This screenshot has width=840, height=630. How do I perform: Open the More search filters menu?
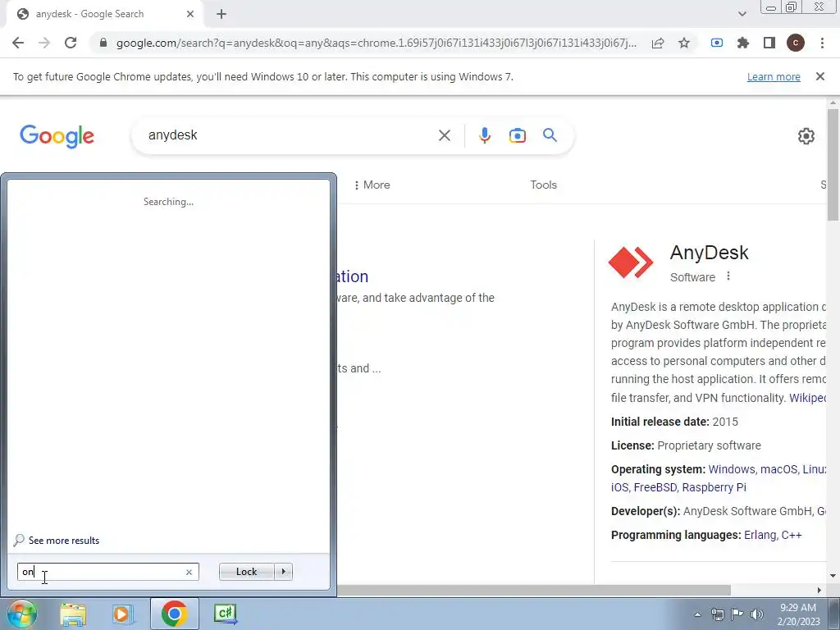click(372, 185)
